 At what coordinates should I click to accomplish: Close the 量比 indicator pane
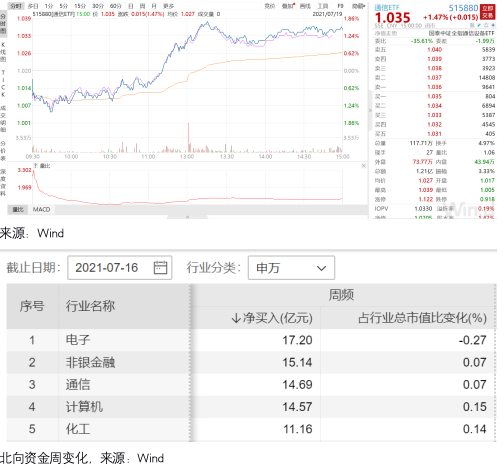click(x=364, y=166)
